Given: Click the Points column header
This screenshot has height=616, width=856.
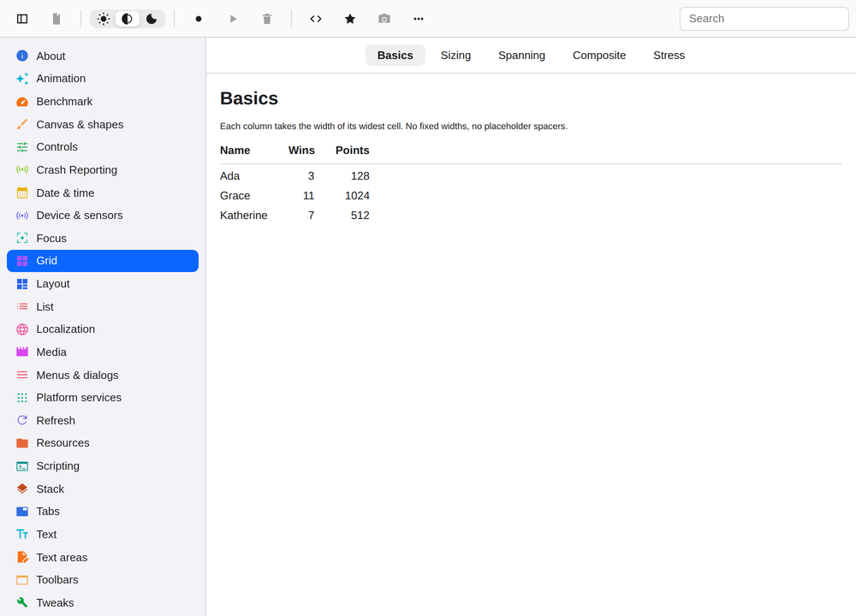Looking at the screenshot, I should pos(353,151).
